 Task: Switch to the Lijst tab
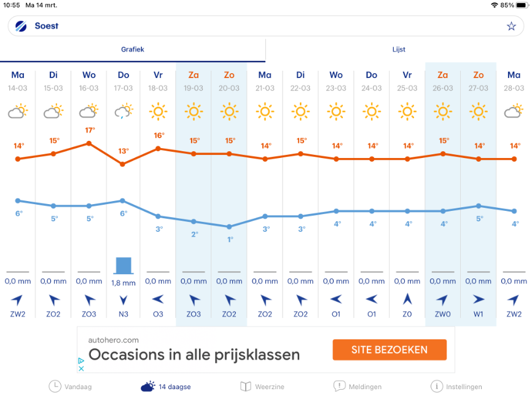(399, 50)
